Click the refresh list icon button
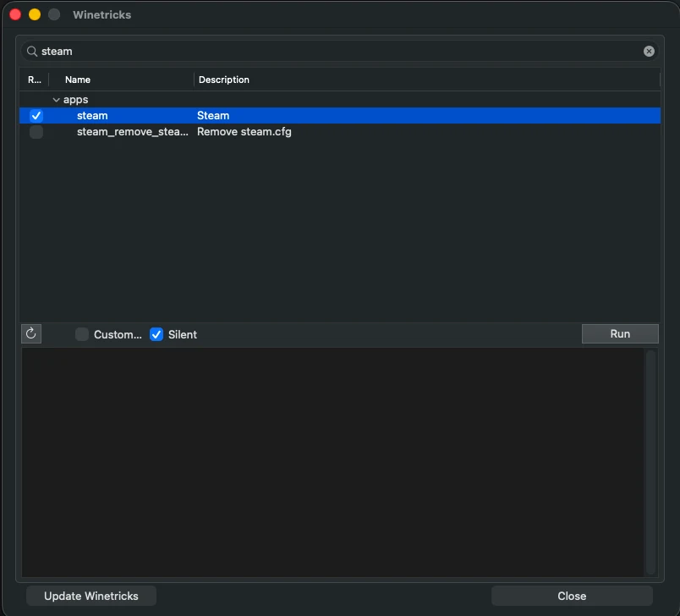 (31, 333)
